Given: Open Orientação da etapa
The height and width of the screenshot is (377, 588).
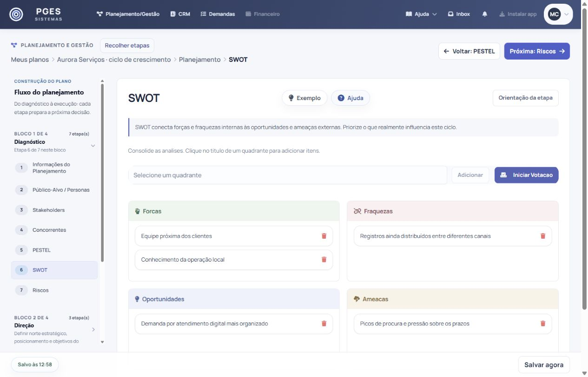Looking at the screenshot, I should pyautogui.click(x=526, y=98).
